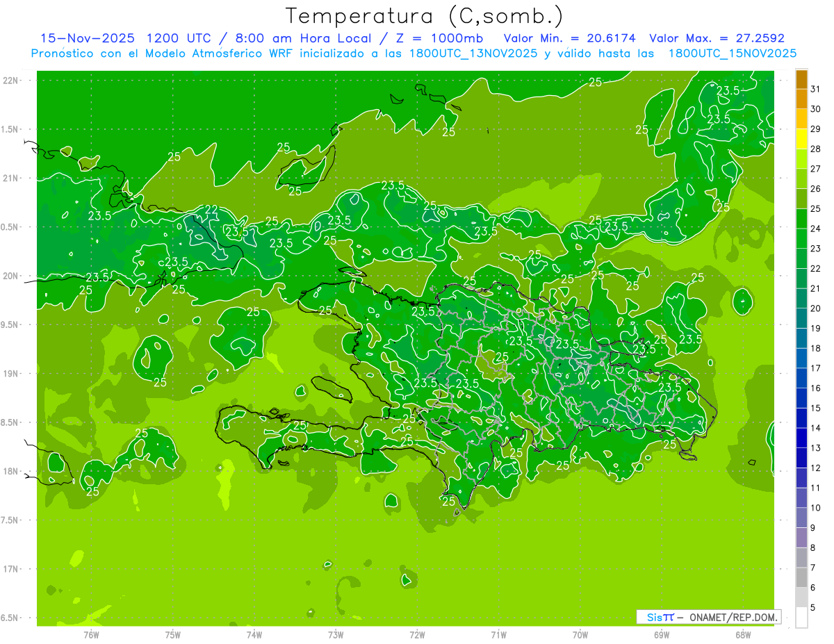Pick the dark orange swatch above 31
The width and height of the screenshot is (834, 644).
point(801,79)
